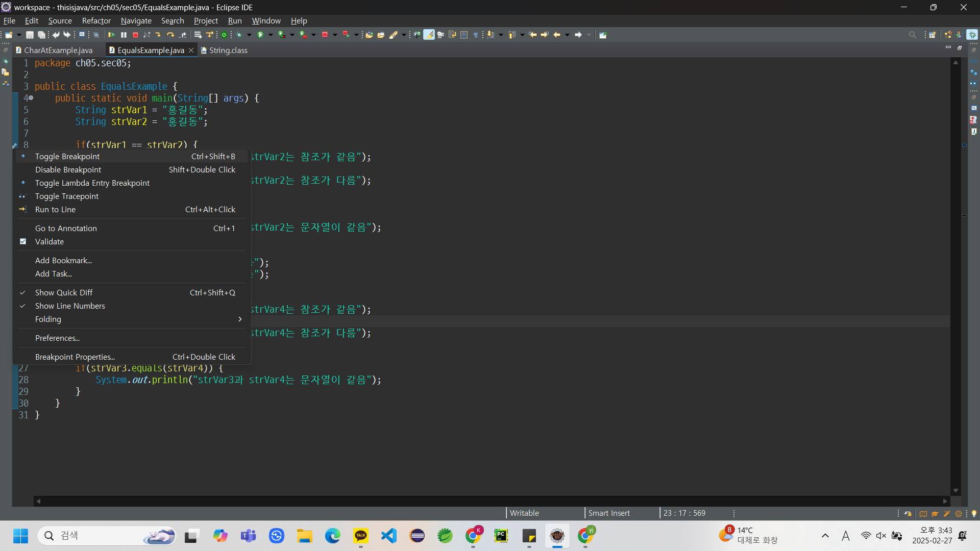Viewport: 980px width, 551px height.
Task: Switch to CharAtExample.java tab
Action: [58, 50]
